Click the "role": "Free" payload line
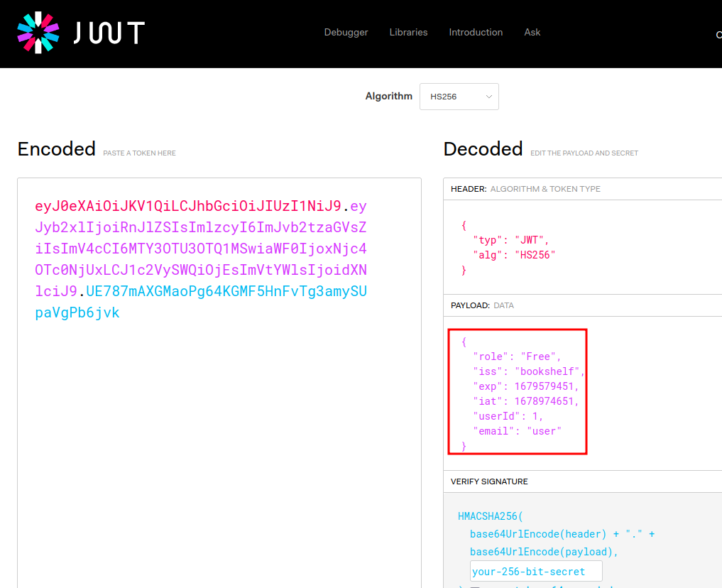 tap(517, 356)
